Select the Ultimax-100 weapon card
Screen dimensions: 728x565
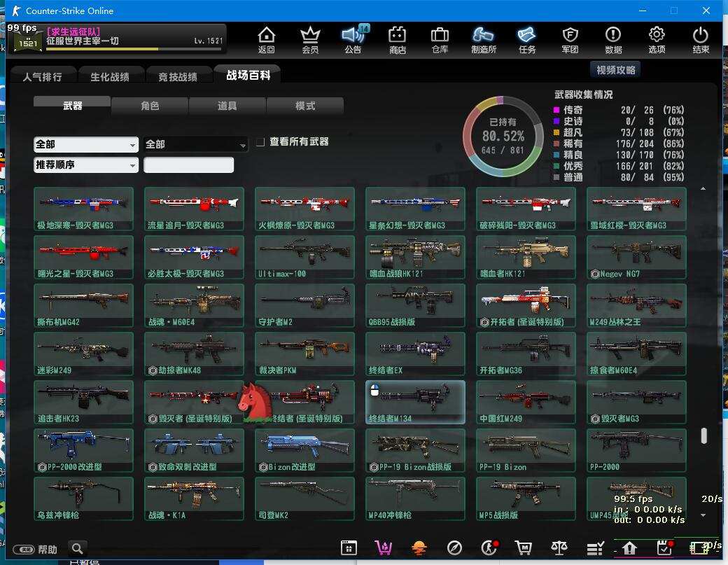pos(304,257)
